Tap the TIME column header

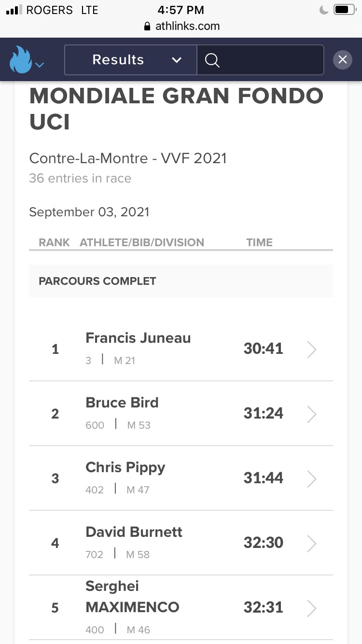point(260,242)
